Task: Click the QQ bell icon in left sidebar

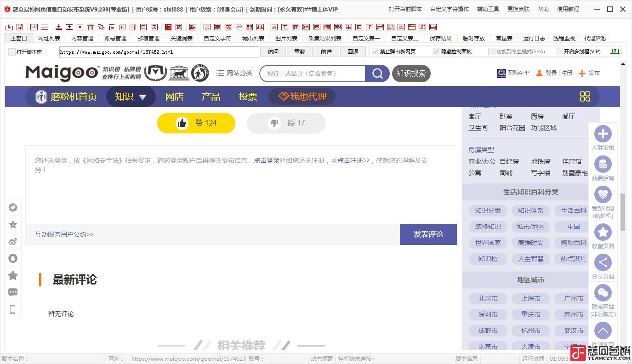Action: pos(13,258)
